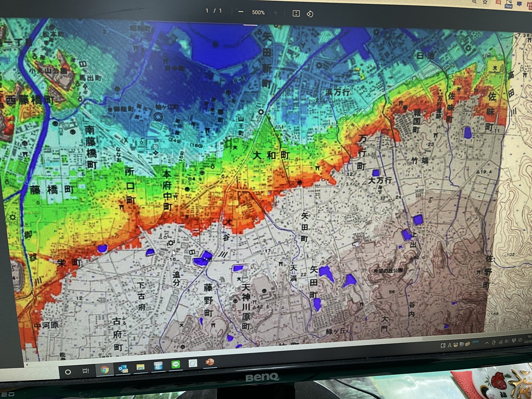Click the zoom out minus button
The width and height of the screenshot is (532, 399).
click(241, 12)
